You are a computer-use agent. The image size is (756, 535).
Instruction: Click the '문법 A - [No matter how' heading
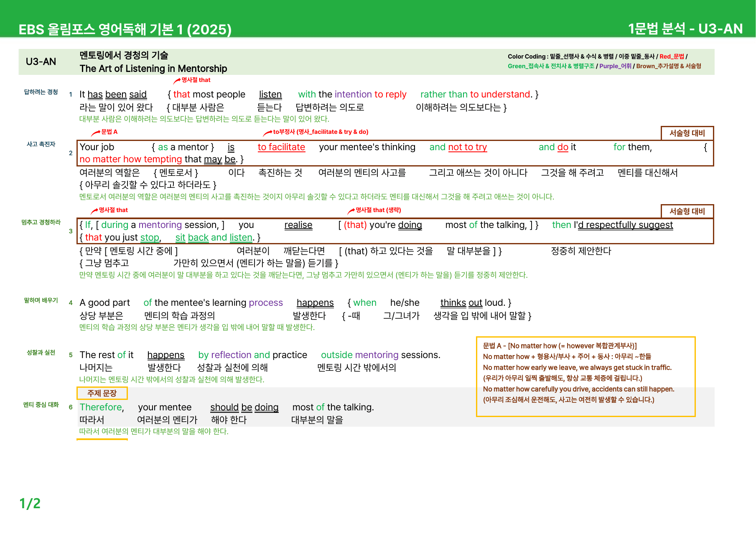(560, 346)
